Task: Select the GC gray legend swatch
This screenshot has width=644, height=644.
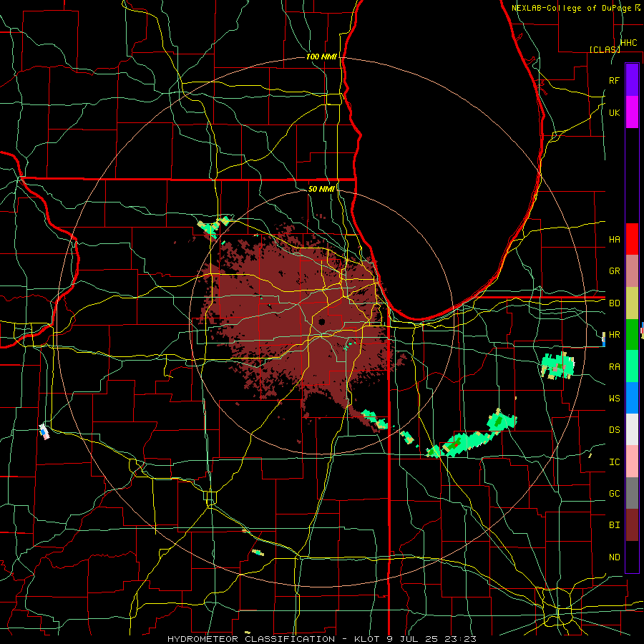Action: (x=632, y=493)
